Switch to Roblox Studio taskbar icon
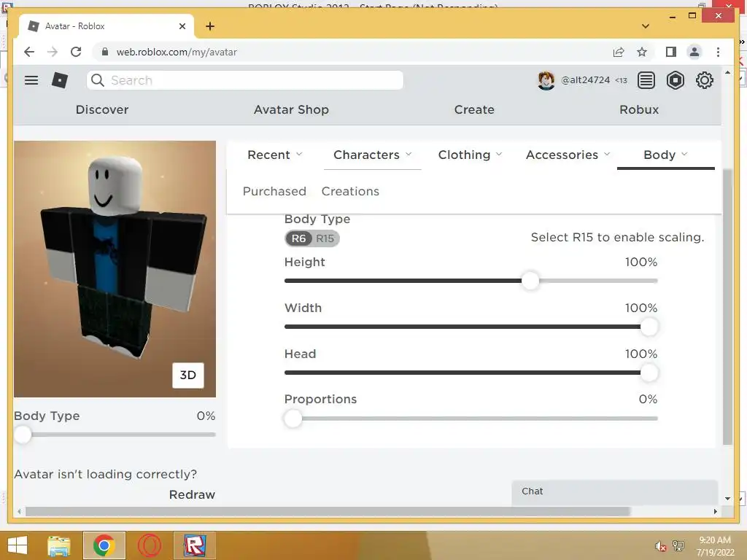This screenshot has height=560, width=747. (x=194, y=545)
